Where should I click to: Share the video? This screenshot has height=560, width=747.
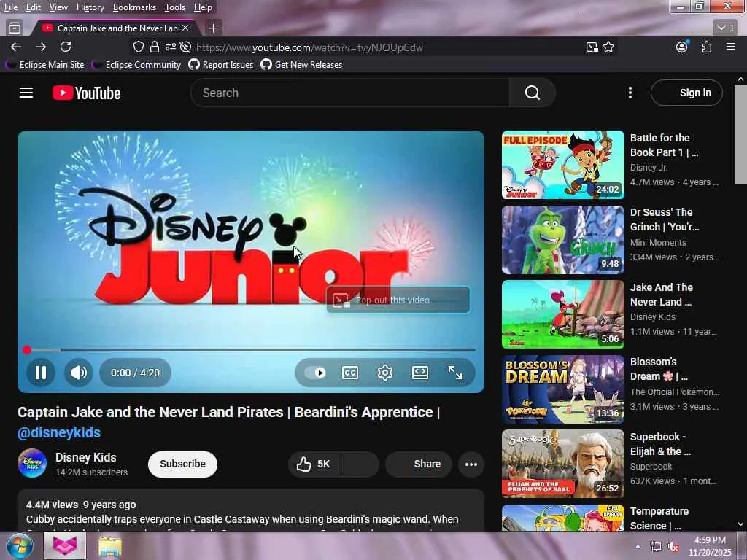pyautogui.click(x=419, y=464)
